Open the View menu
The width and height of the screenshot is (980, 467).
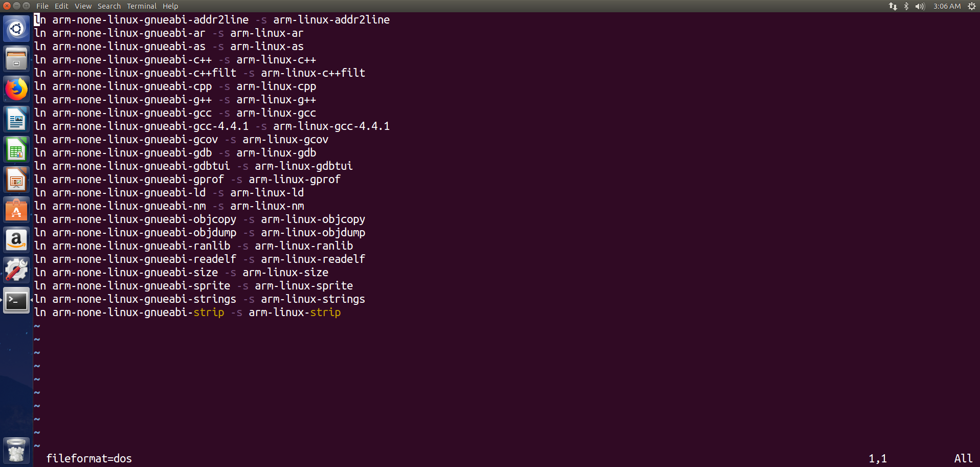(x=83, y=6)
